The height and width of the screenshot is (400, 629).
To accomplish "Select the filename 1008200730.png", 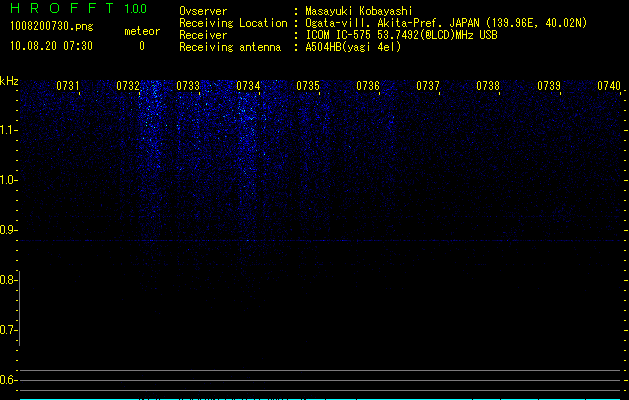I will coord(52,26).
